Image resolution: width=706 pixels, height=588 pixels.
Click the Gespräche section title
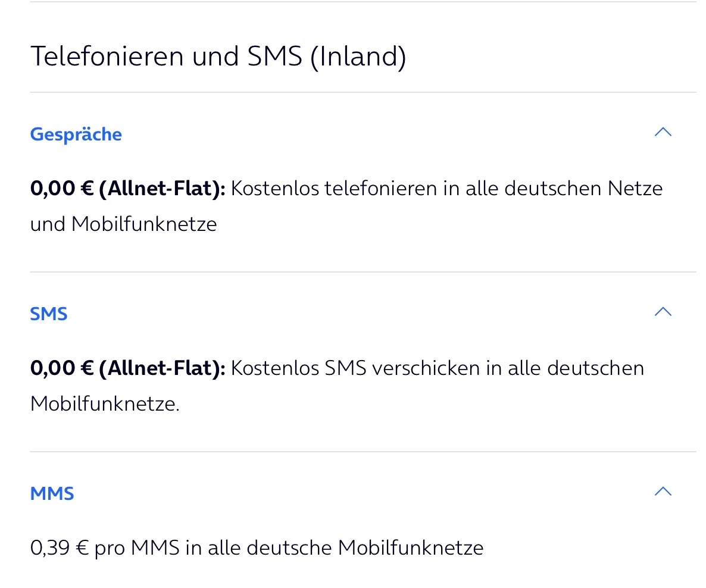(76, 135)
